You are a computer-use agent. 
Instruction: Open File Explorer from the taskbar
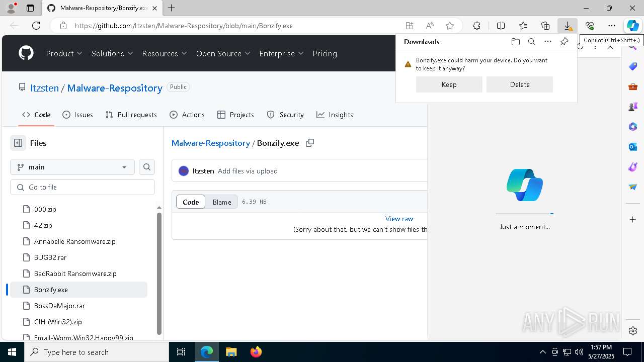coord(231,352)
